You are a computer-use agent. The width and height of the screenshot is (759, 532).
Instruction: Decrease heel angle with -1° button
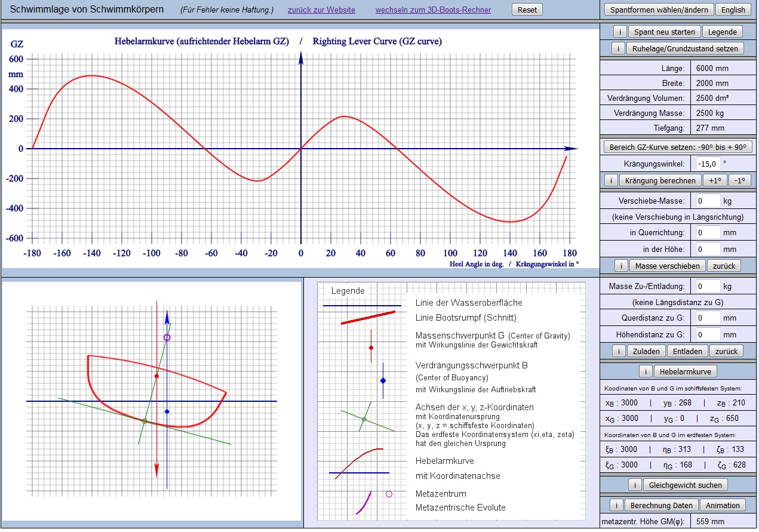[739, 180]
